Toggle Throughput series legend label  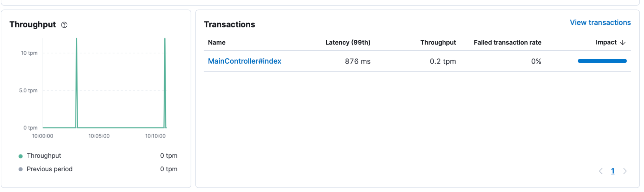click(x=44, y=156)
